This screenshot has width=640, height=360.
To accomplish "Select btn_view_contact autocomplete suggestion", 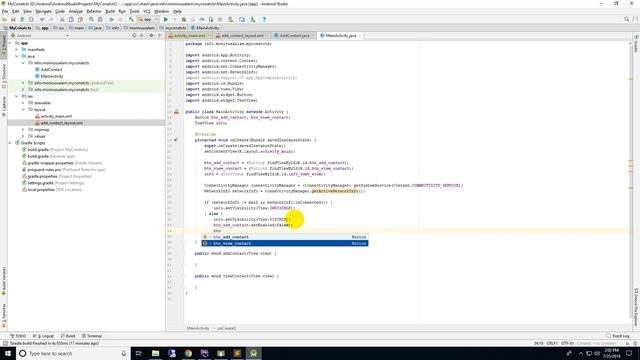I will [x=285, y=243].
